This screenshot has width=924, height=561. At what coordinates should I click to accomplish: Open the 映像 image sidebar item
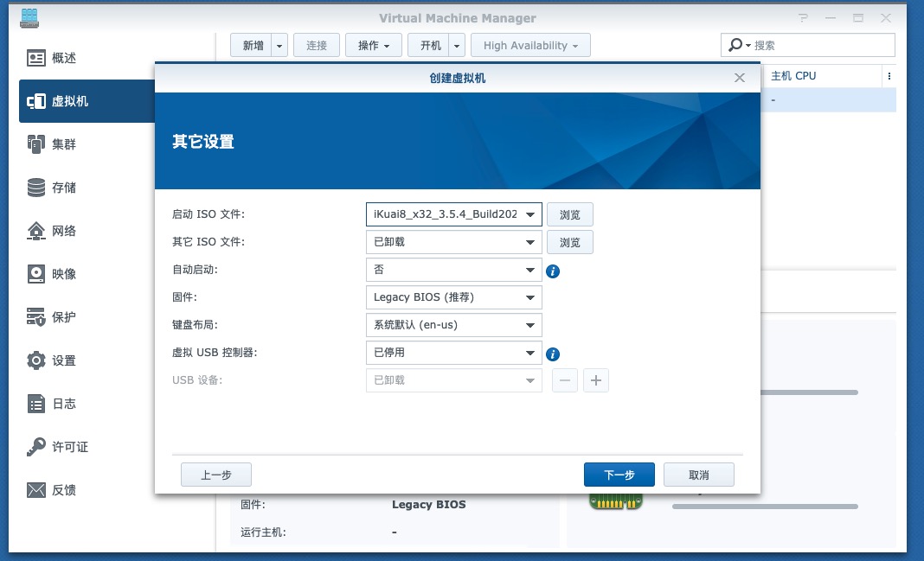(87, 274)
